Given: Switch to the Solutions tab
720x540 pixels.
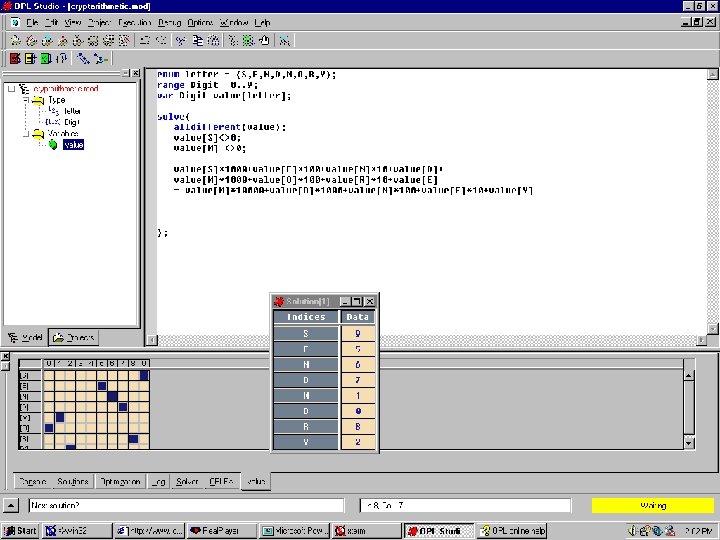Looking at the screenshot, I should (73, 481).
